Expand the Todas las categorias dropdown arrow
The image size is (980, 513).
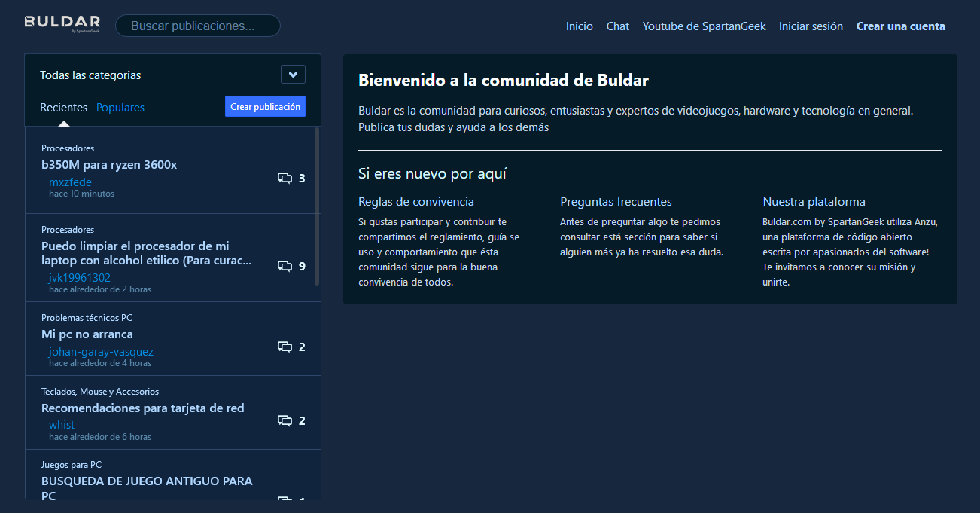click(293, 75)
